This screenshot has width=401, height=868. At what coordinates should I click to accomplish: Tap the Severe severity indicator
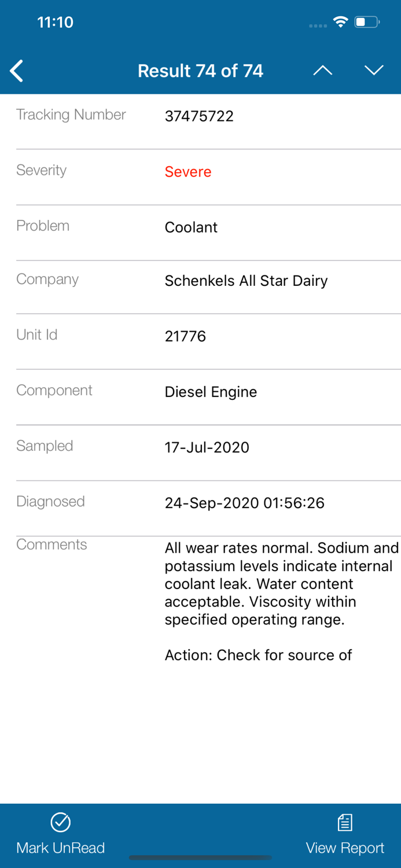187,172
